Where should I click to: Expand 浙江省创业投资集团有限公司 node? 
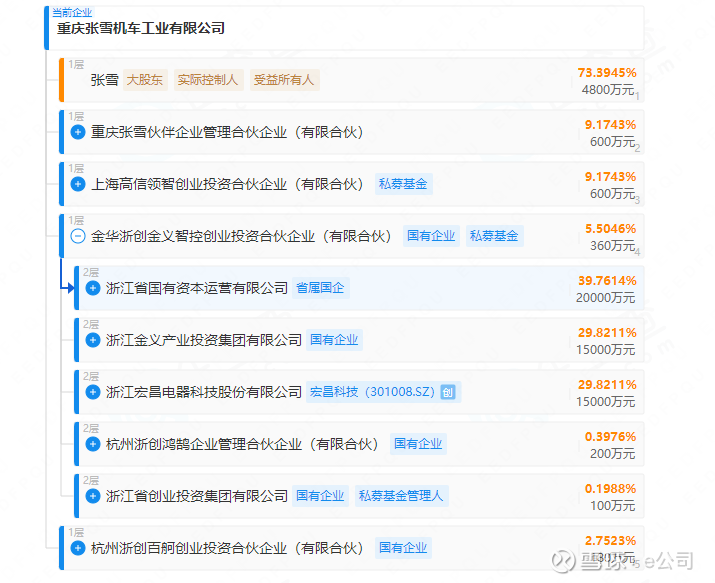pos(93,496)
